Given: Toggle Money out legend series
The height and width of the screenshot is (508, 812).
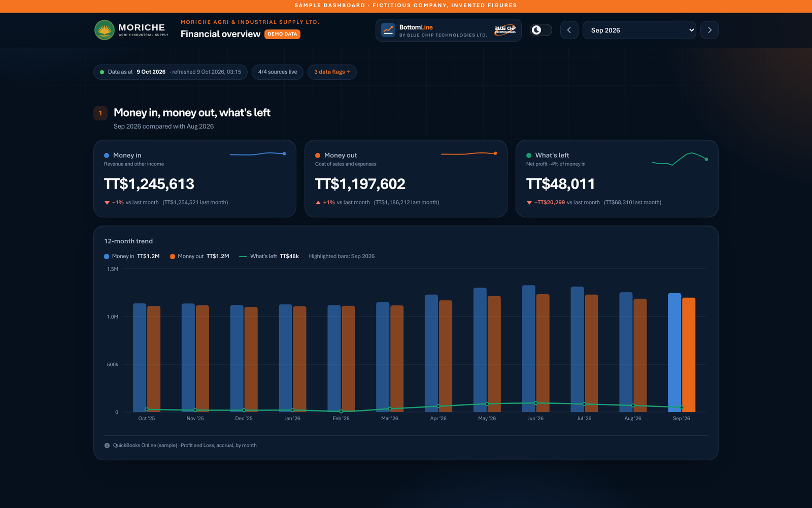Looking at the screenshot, I should click(199, 257).
